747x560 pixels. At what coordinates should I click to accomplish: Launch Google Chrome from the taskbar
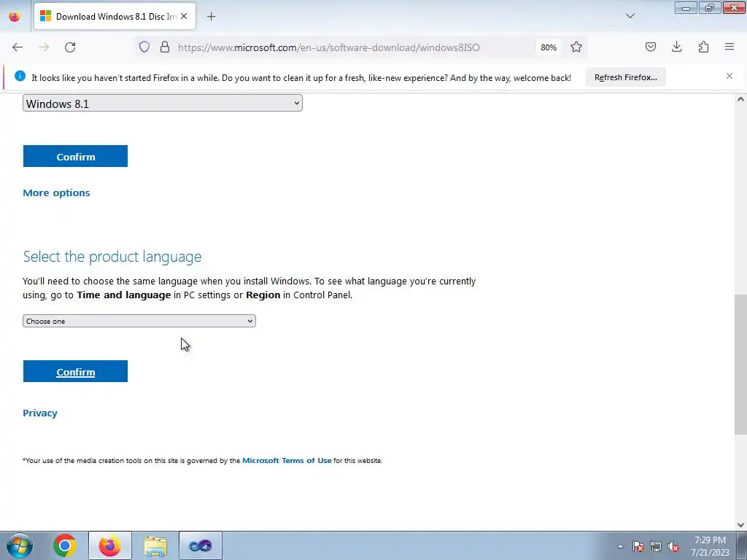(x=65, y=545)
